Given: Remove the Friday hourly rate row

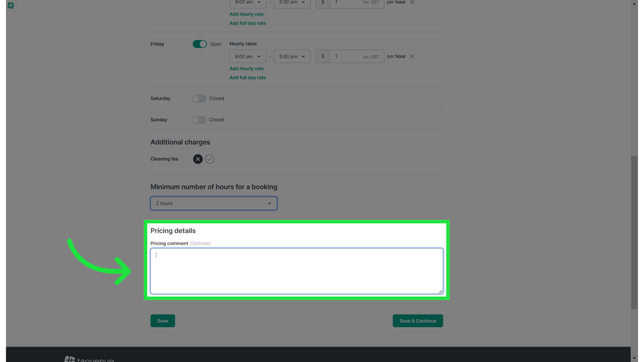Looking at the screenshot, I should pos(412,56).
